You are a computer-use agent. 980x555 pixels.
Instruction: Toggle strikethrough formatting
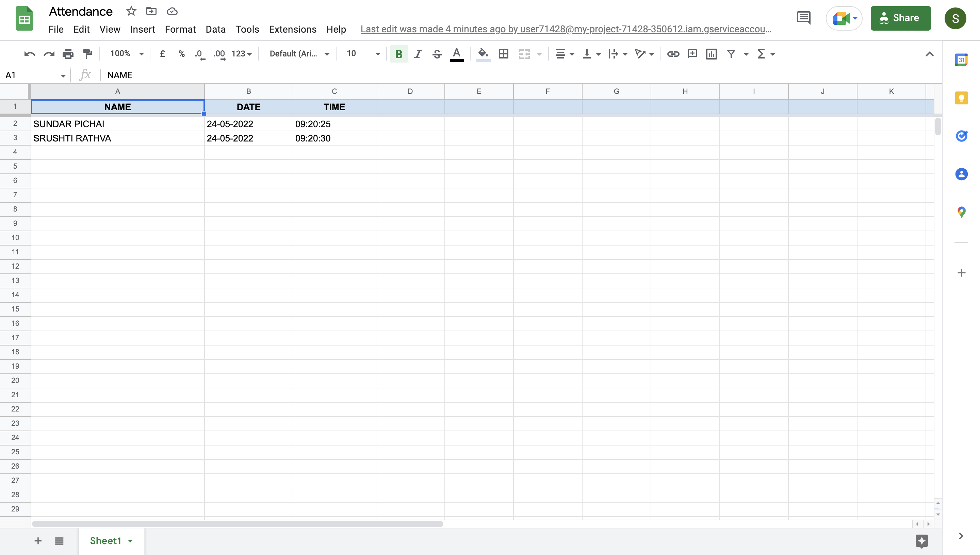(437, 54)
